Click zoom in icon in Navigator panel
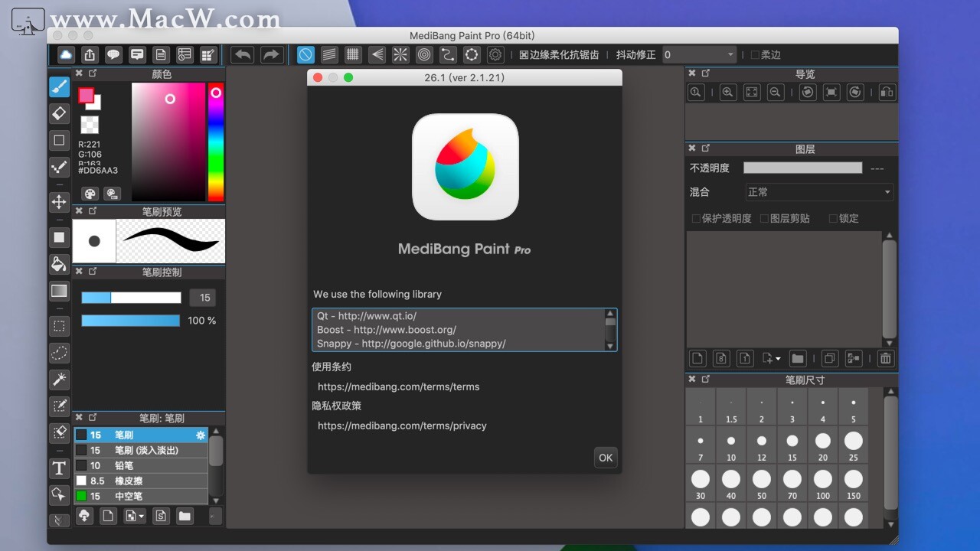Image resolution: width=980 pixels, height=551 pixels. tap(728, 92)
